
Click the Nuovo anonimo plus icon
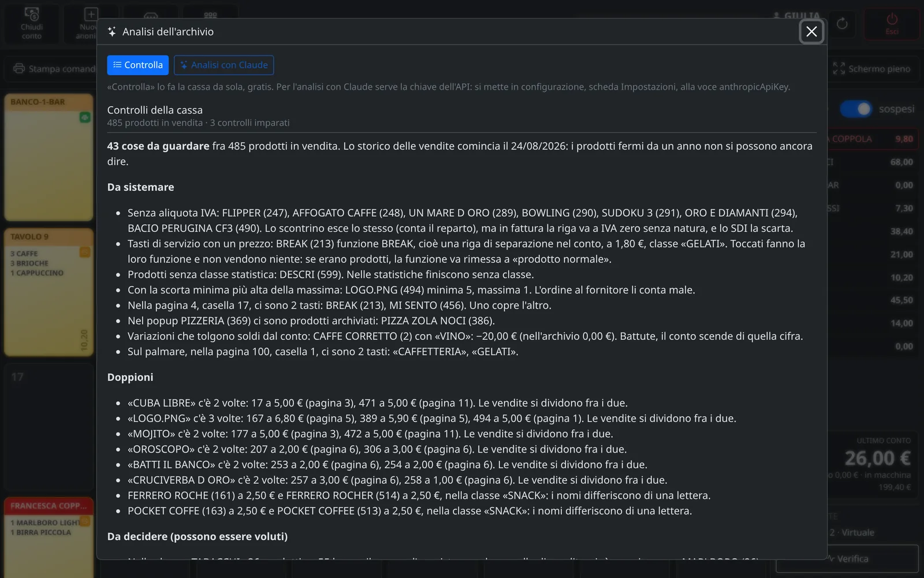[x=91, y=14]
